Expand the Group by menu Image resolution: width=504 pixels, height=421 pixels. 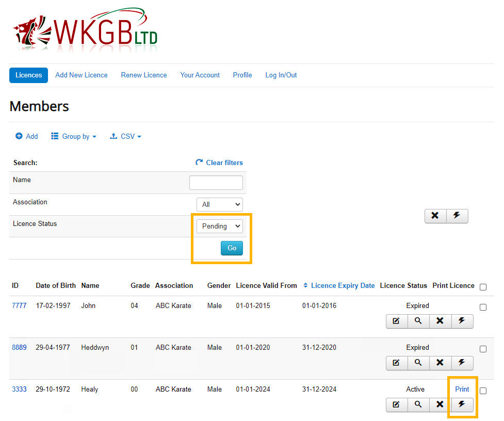[x=74, y=136]
